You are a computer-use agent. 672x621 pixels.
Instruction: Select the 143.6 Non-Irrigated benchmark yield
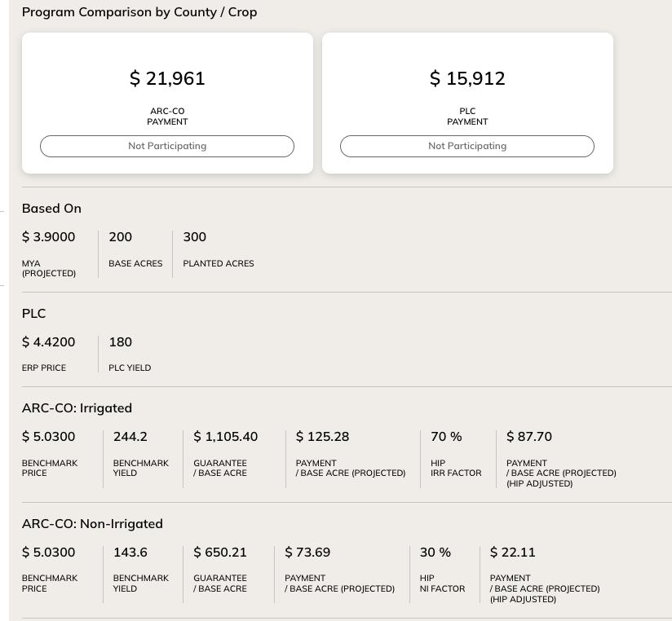coord(130,553)
